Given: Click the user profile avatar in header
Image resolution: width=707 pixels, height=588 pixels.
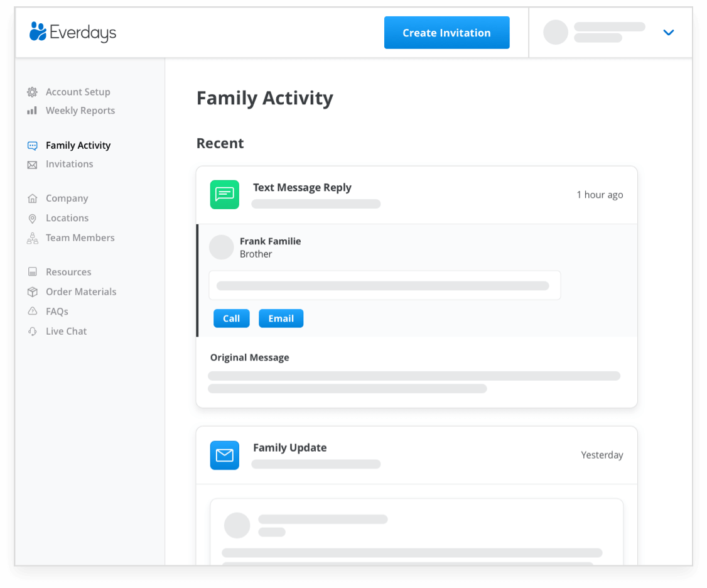Looking at the screenshot, I should click(x=555, y=33).
